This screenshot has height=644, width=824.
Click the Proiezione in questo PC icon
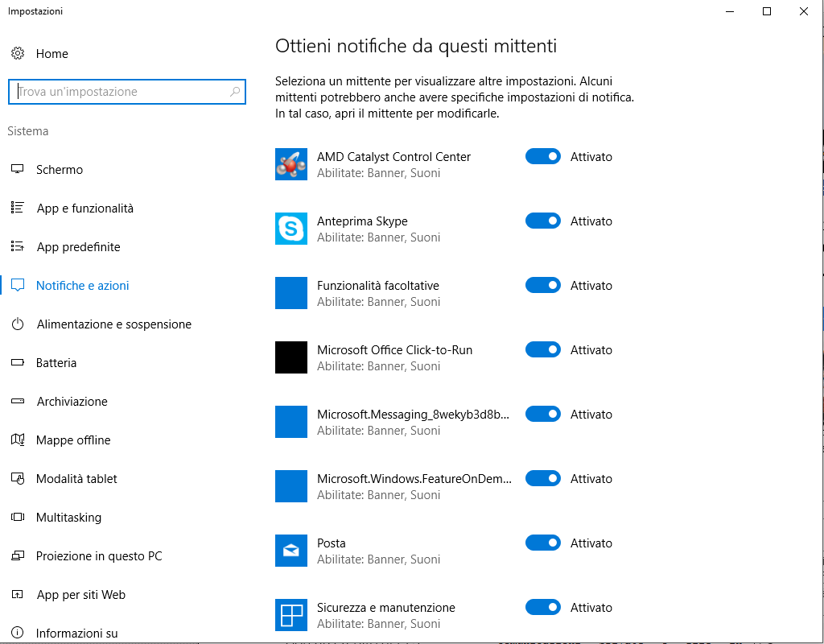(18, 555)
